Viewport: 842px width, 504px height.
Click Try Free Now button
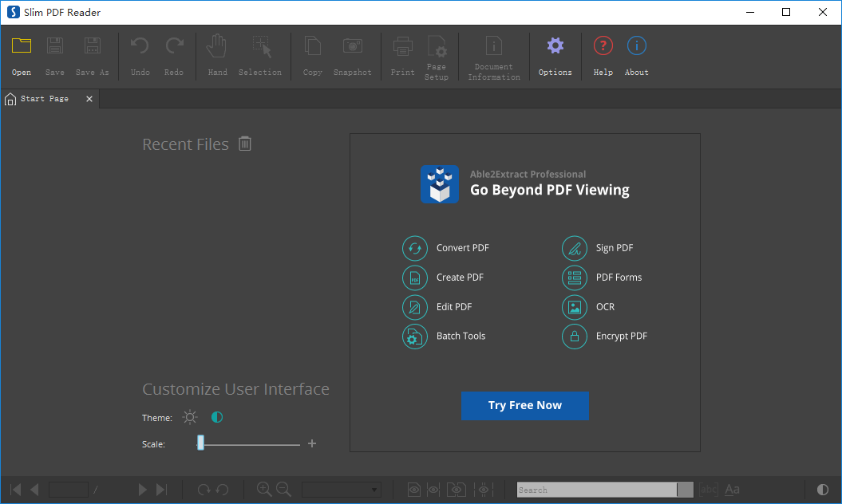tap(525, 406)
